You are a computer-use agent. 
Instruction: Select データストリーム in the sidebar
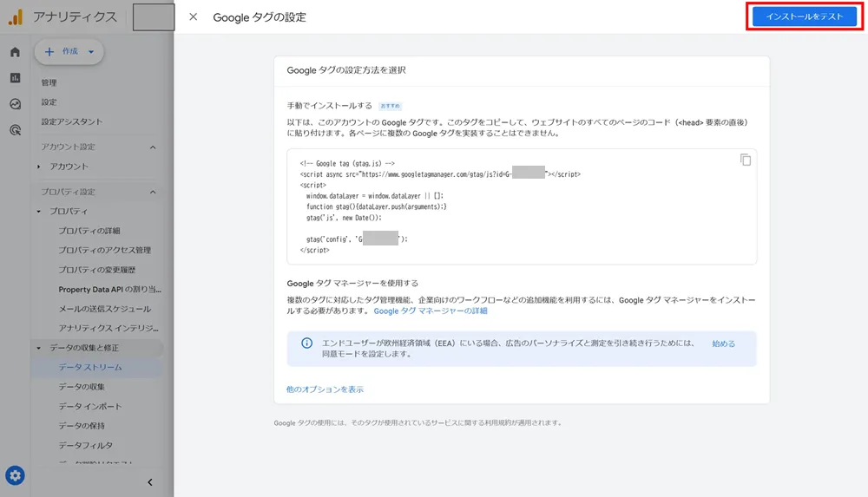click(x=90, y=367)
